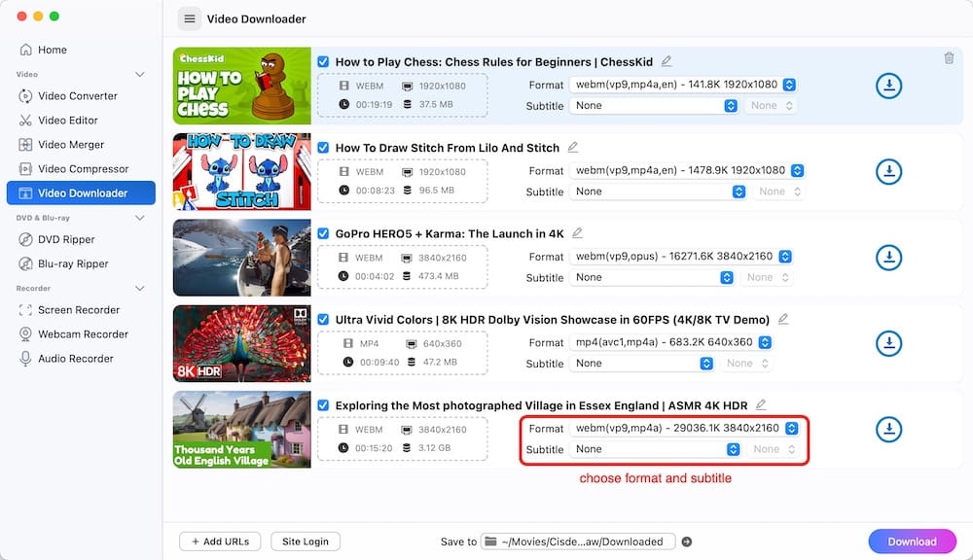973x560 pixels.
Task: Click the Old English Village thumbnail
Action: point(242,429)
